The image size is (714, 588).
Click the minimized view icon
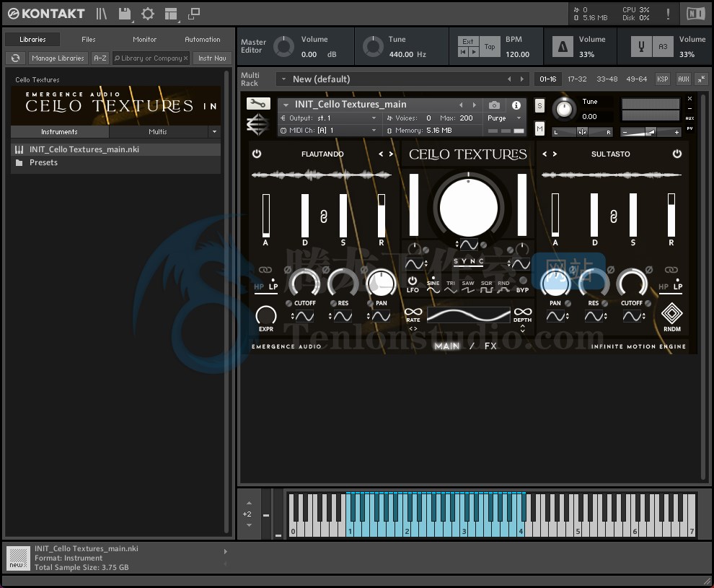tap(194, 14)
